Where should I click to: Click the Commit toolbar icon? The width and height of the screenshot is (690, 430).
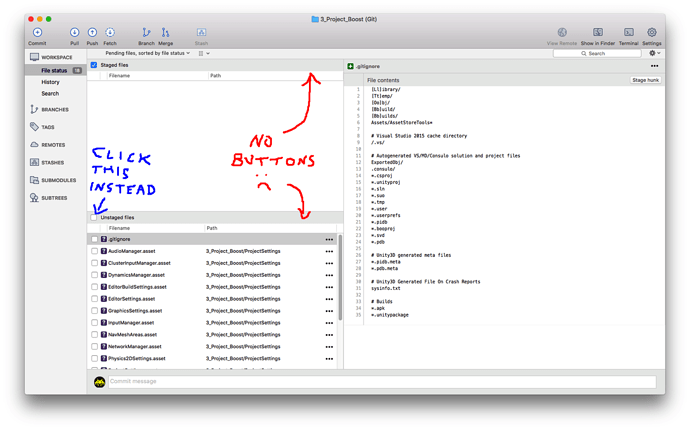click(x=37, y=33)
